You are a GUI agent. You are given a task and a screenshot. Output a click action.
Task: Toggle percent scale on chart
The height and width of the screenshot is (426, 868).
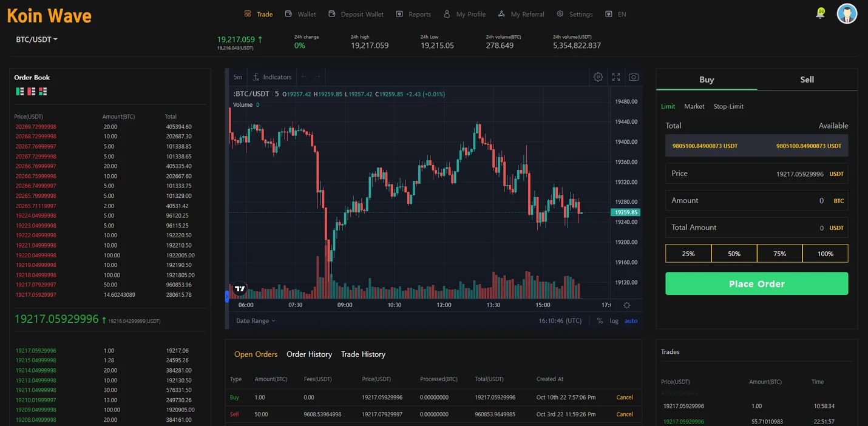[x=600, y=321]
